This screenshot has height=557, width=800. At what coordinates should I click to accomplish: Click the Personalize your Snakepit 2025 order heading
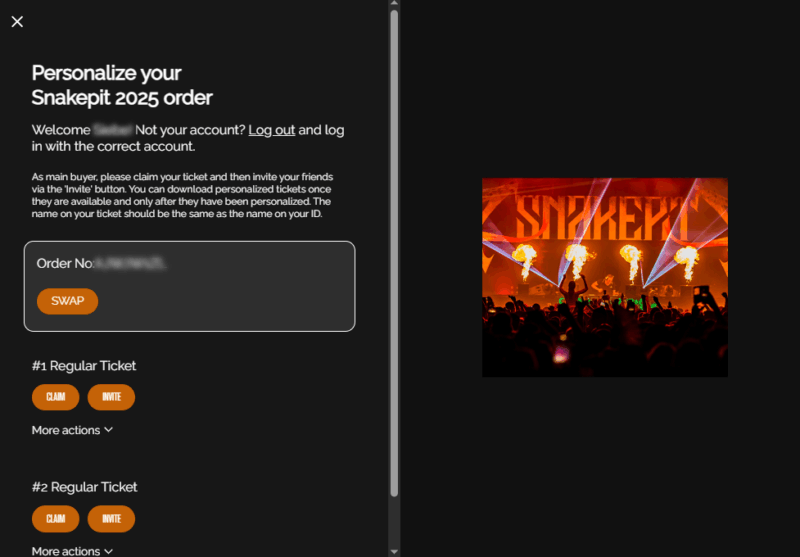(x=122, y=85)
